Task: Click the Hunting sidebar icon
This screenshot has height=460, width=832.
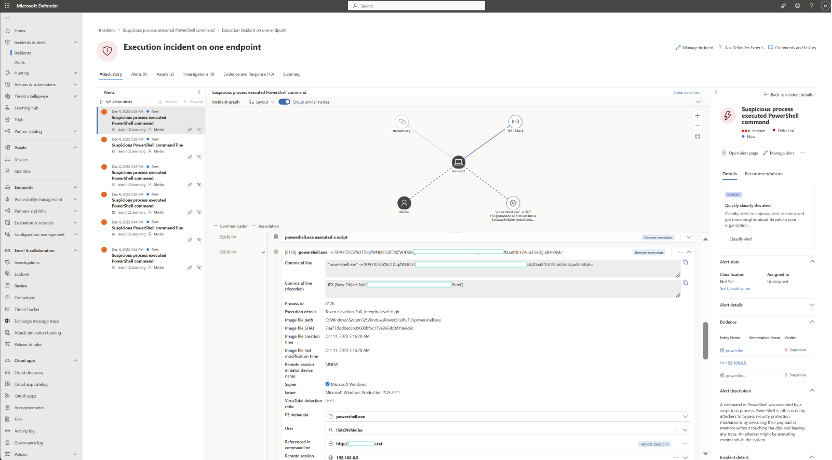Action: coord(7,73)
